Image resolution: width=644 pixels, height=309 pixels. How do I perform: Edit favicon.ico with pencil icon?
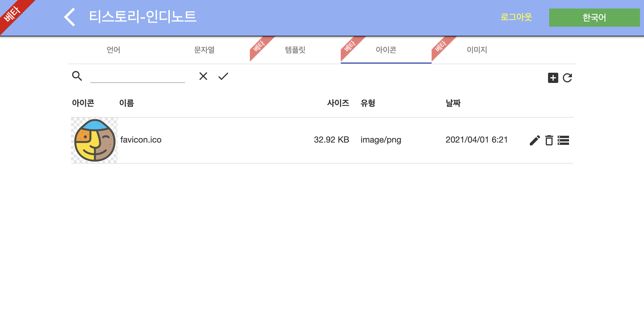pyautogui.click(x=535, y=140)
